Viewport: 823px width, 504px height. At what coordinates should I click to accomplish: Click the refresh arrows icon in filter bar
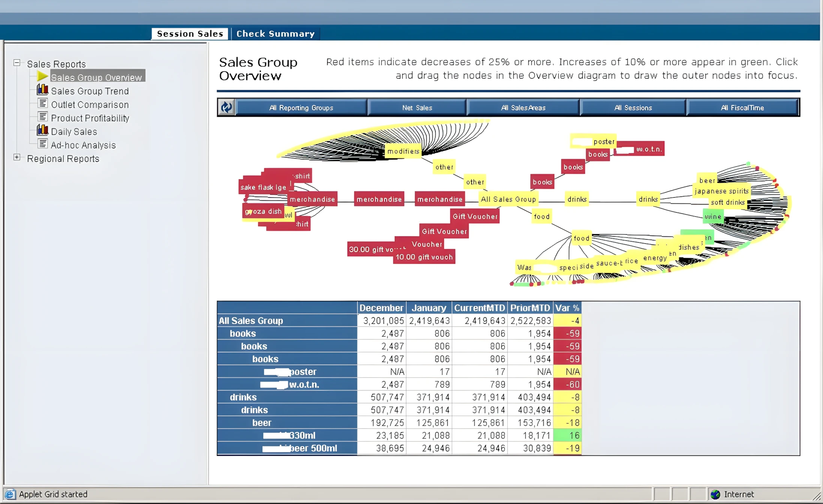[227, 108]
